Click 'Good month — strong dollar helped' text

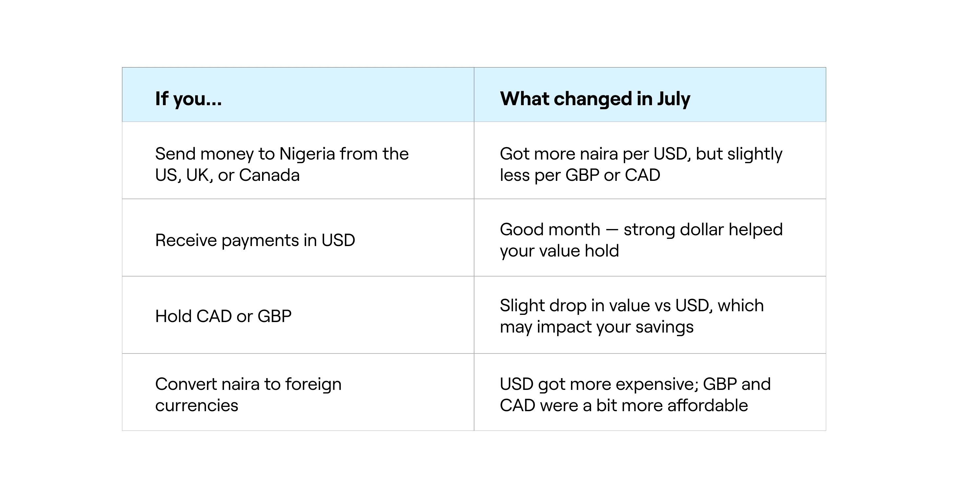(641, 230)
